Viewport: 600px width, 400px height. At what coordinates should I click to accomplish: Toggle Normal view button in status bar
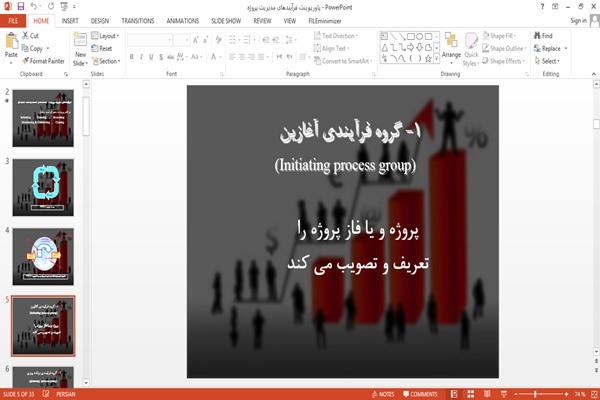coord(454,394)
